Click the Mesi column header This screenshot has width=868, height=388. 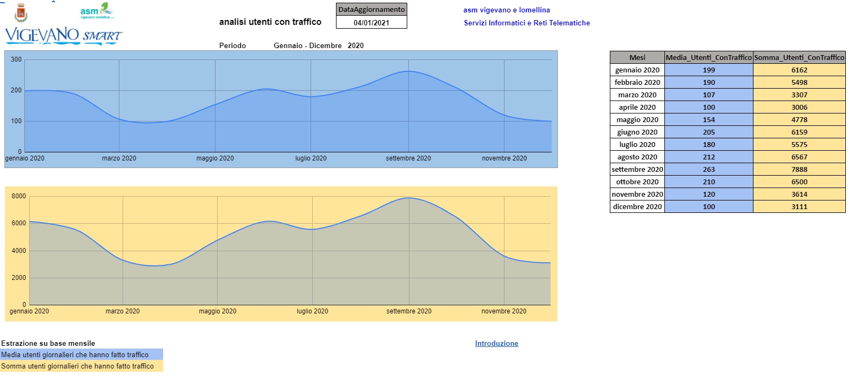point(637,57)
